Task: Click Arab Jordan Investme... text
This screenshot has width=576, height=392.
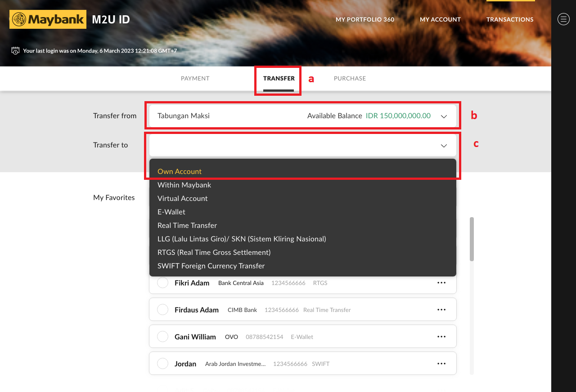Action: pos(235,364)
